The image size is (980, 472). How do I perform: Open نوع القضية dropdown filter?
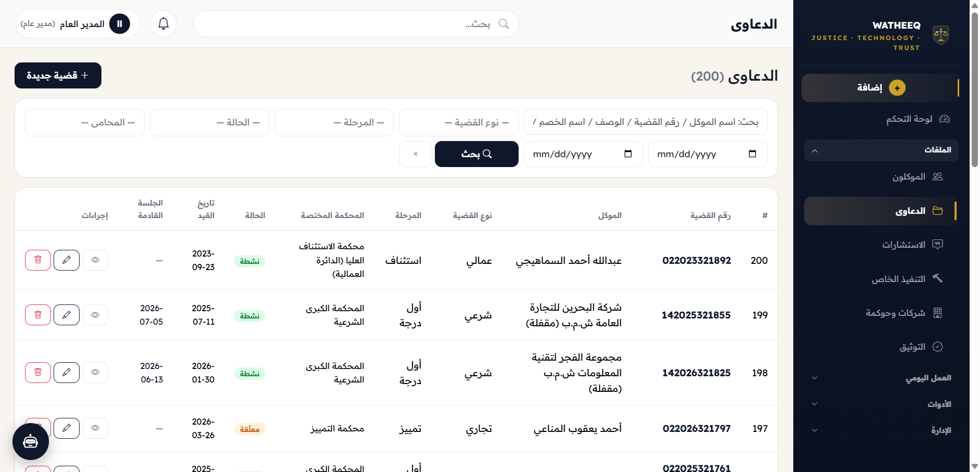(x=459, y=122)
